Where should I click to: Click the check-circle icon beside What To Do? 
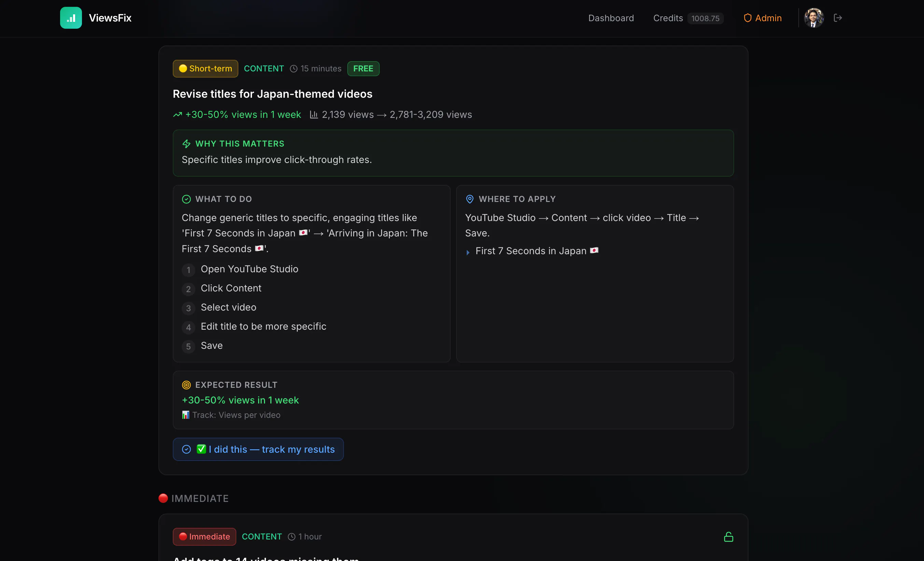click(x=186, y=199)
